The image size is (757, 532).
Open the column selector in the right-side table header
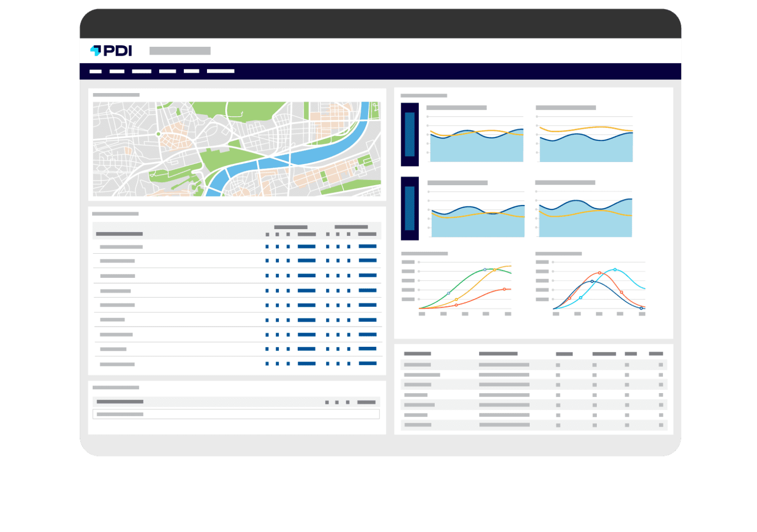coord(657,353)
